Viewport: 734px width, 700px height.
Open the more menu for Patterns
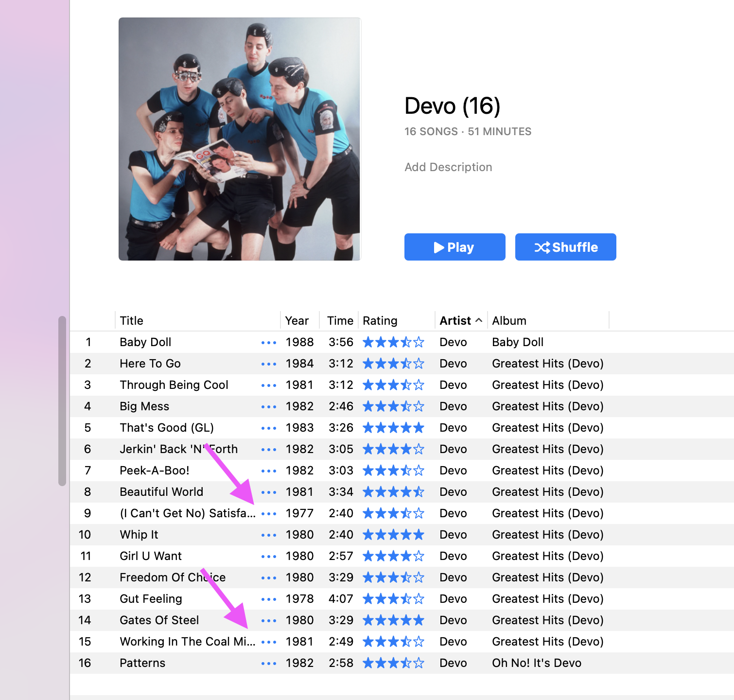(269, 664)
